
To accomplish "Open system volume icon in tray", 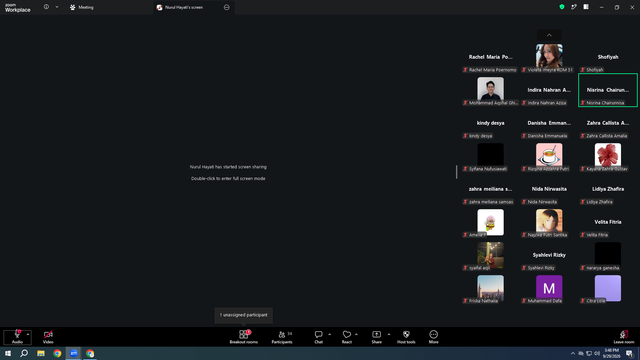I will pyautogui.click(x=597, y=353).
